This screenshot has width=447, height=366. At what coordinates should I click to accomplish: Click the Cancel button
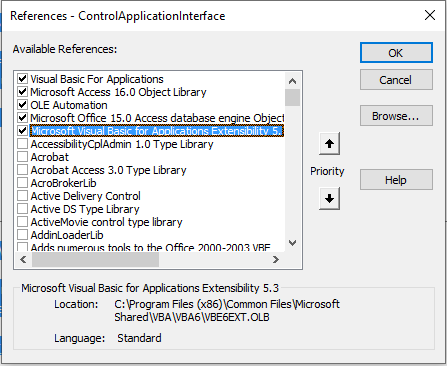tap(396, 80)
